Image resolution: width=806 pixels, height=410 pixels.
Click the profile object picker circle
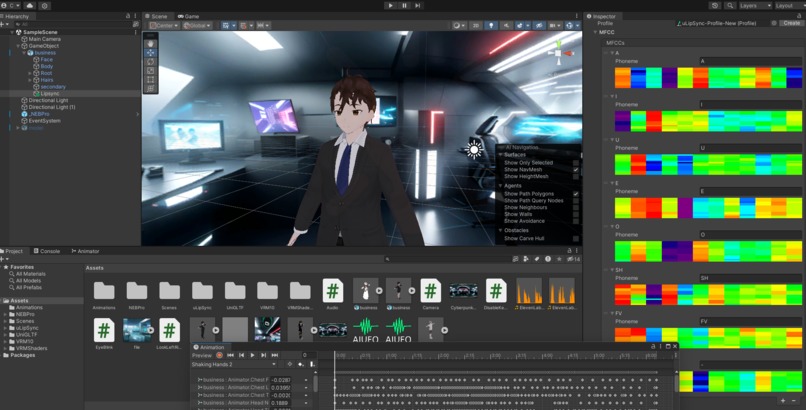(x=774, y=23)
